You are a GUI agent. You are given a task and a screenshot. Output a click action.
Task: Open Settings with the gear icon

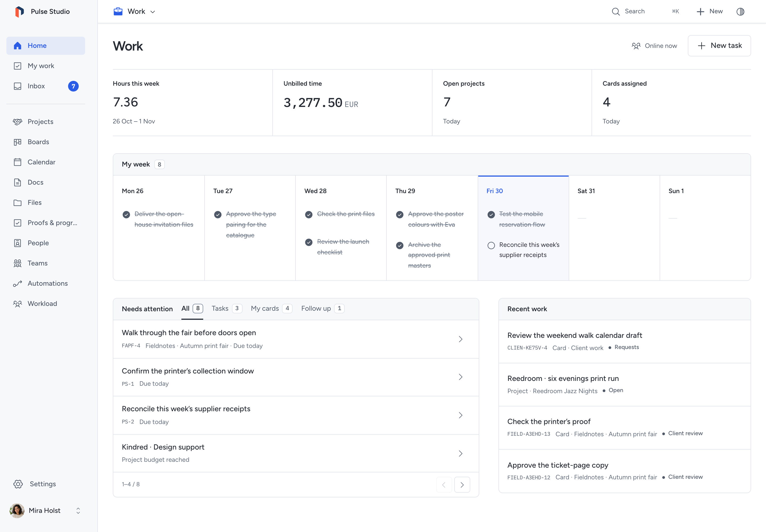pos(46,484)
